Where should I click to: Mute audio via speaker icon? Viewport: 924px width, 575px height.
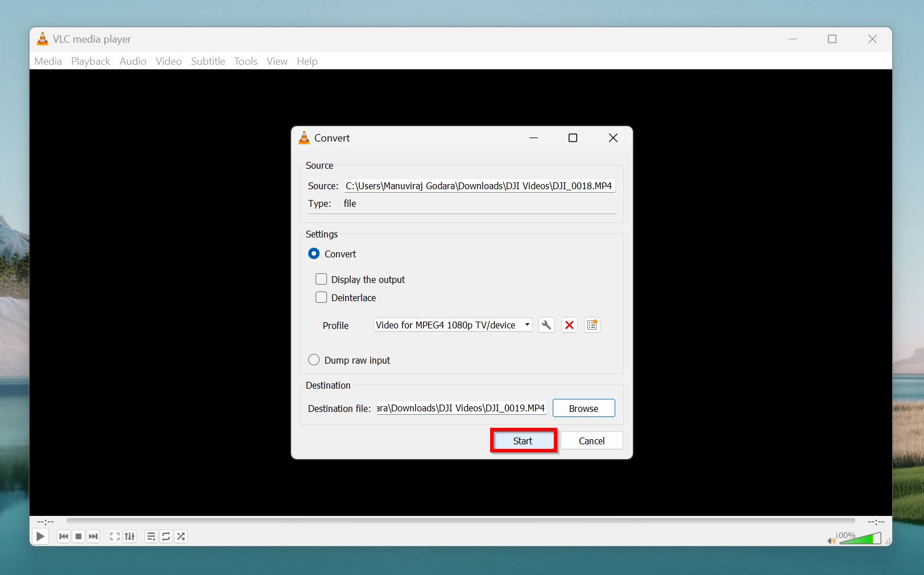click(832, 540)
